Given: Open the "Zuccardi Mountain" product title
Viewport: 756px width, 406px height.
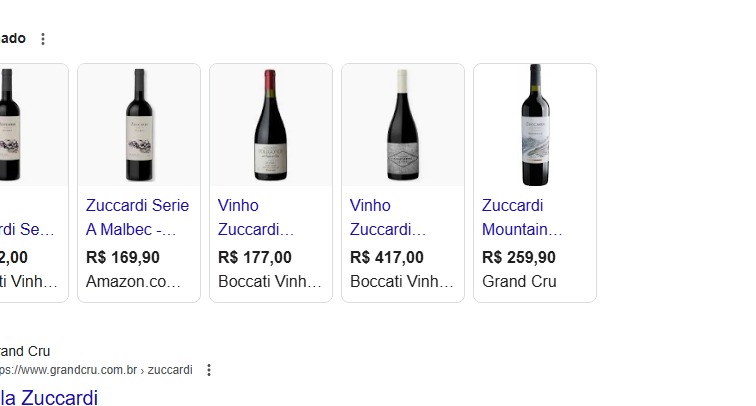Looking at the screenshot, I should coord(522,218).
